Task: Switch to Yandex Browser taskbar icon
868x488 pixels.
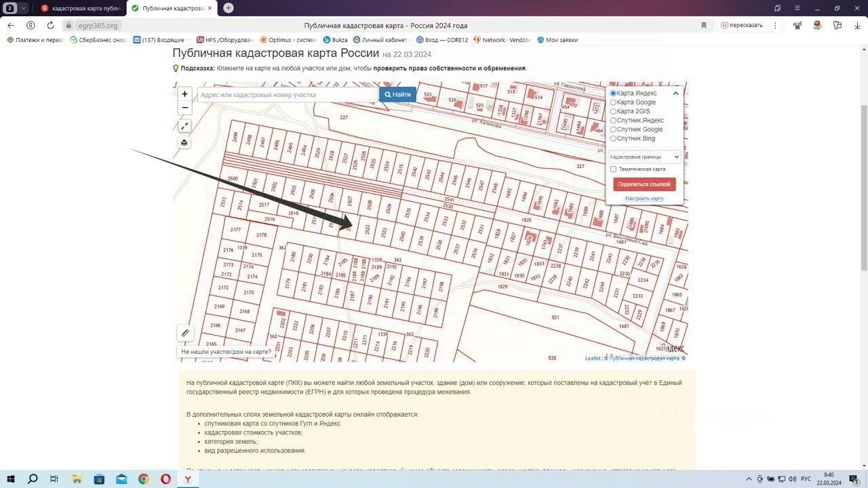Action: 188,479
